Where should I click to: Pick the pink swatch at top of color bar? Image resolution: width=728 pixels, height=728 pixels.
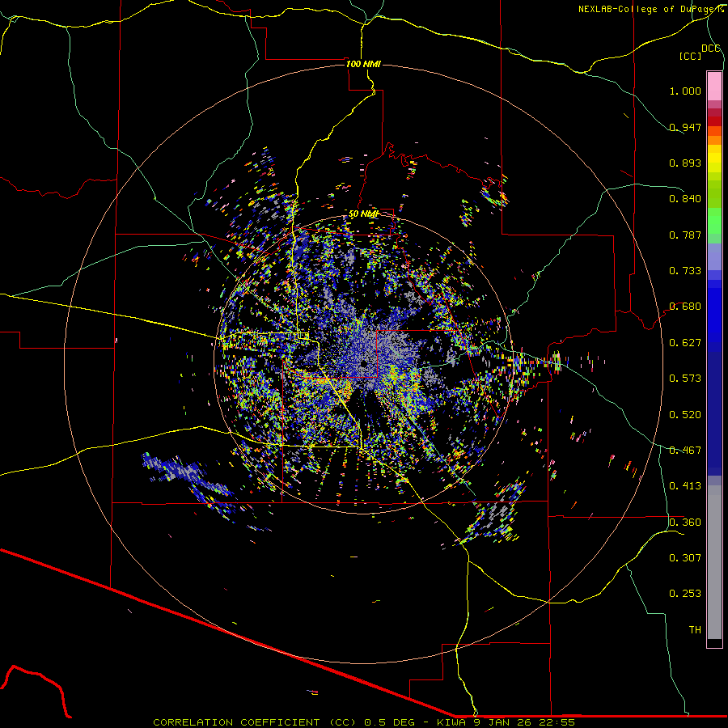pyautogui.click(x=714, y=87)
